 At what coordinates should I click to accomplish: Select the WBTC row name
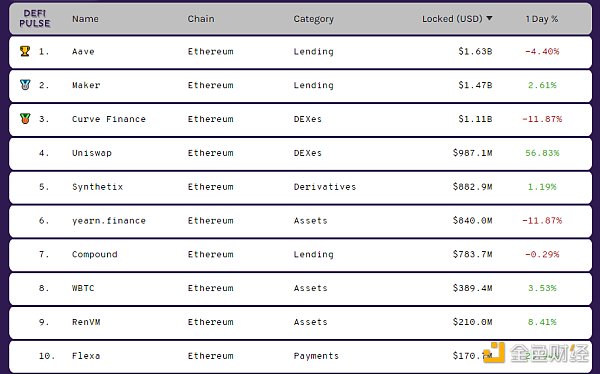pyautogui.click(x=83, y=288)
